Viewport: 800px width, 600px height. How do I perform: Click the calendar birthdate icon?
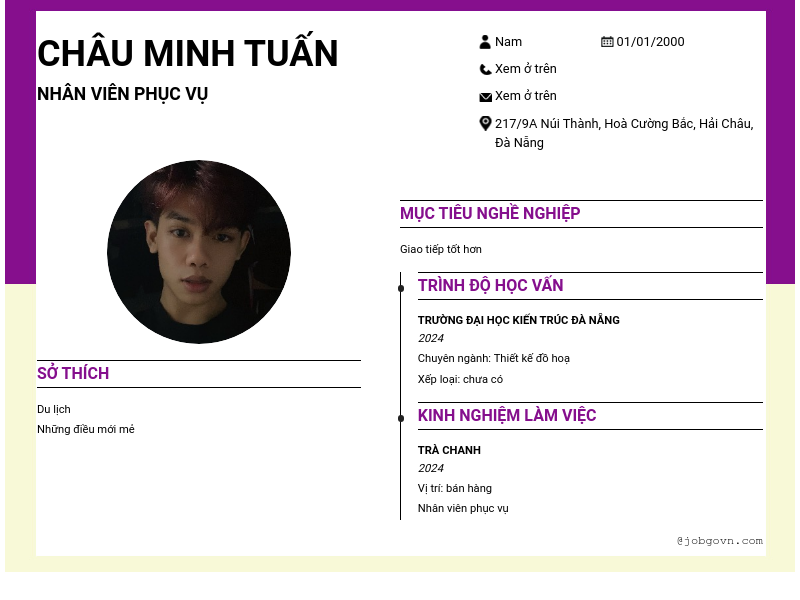607,42
